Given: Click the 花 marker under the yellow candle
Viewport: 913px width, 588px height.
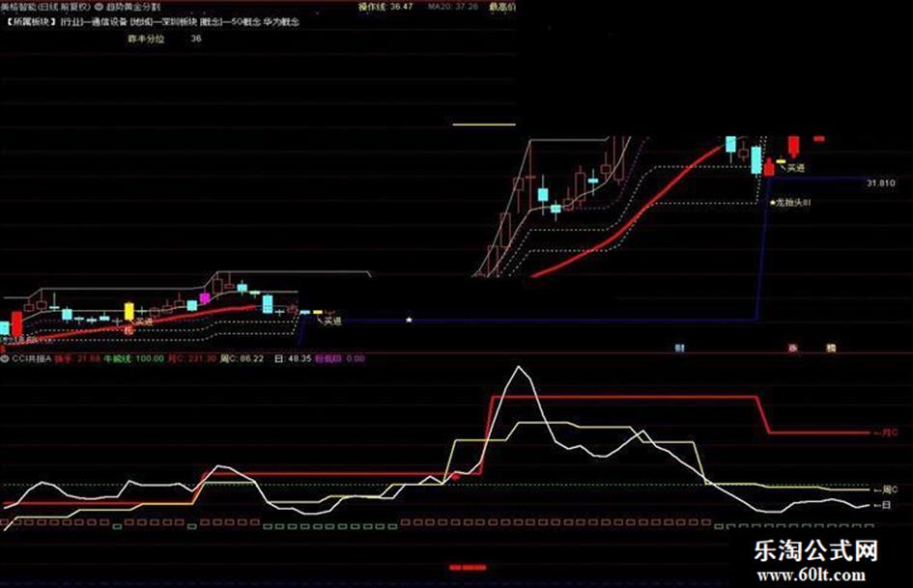Looking at the screenshot, I should tap(128, 330).
